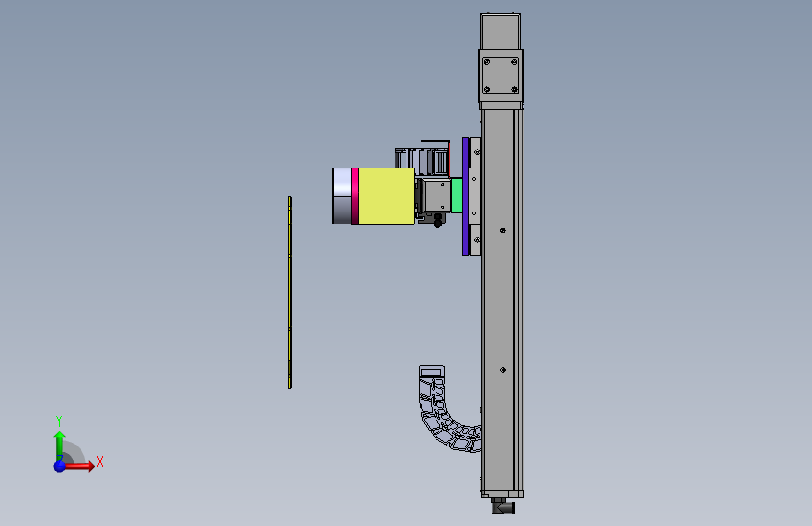This screenshot has width=812, height=526.
Task: Select the yellow camera body block
Action: [x=386, y=196]
